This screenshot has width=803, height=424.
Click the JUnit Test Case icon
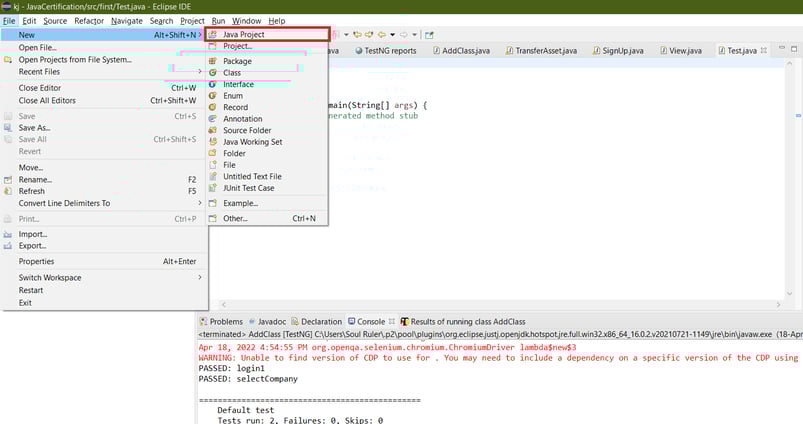point(213,188)
